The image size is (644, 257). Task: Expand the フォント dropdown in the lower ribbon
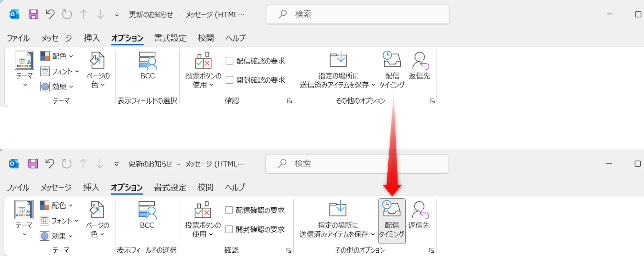click(x=59, y=221)
